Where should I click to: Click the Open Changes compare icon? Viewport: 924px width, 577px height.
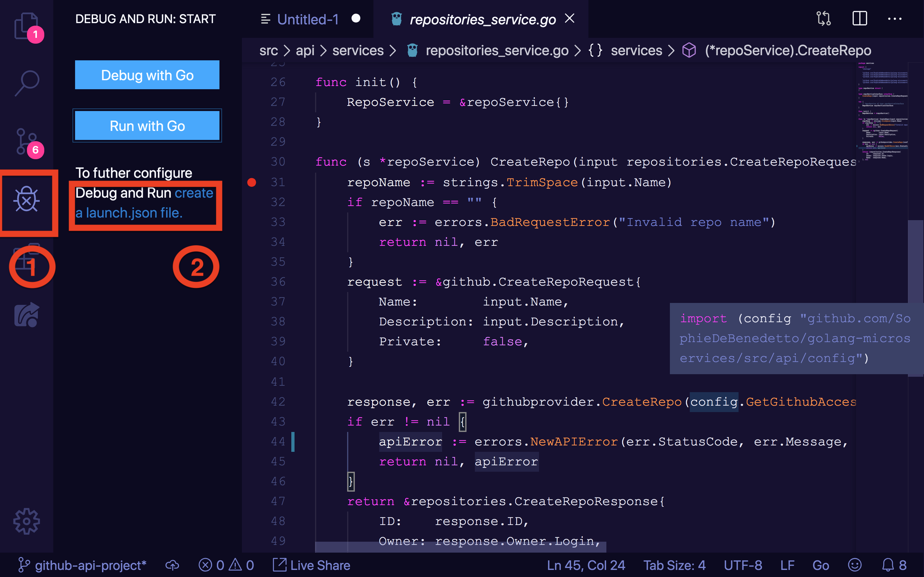tap(823, 19)
